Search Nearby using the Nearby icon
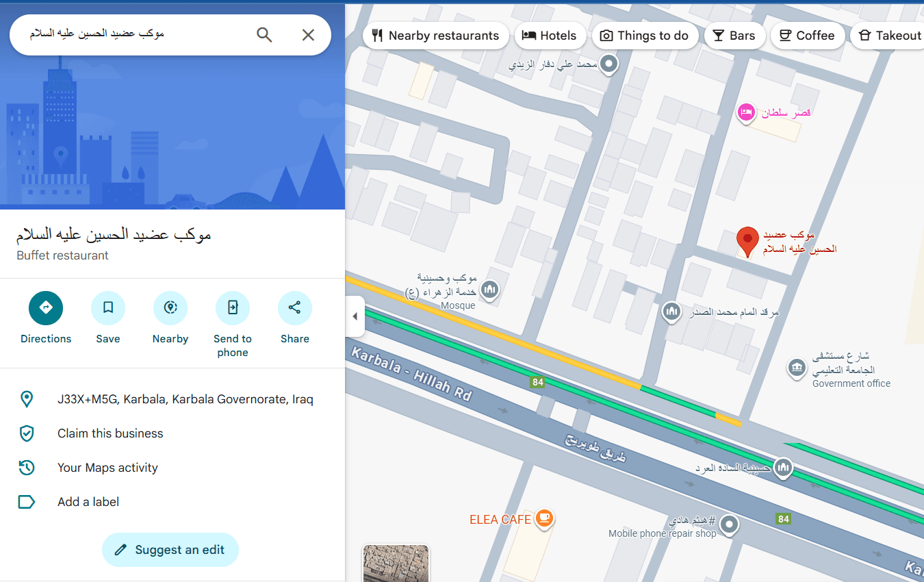924x582 pixels. (x=170, y=308)
